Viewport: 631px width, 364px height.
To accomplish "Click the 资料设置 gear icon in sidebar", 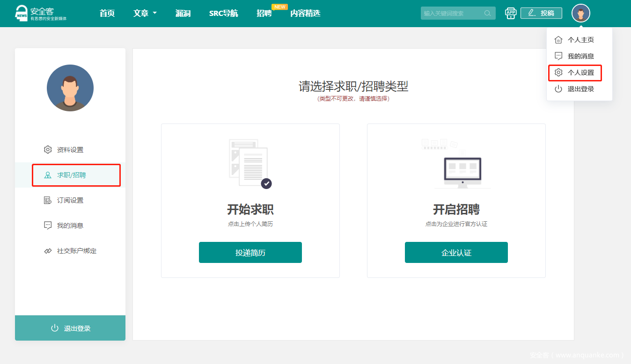I will click(48, 150).
